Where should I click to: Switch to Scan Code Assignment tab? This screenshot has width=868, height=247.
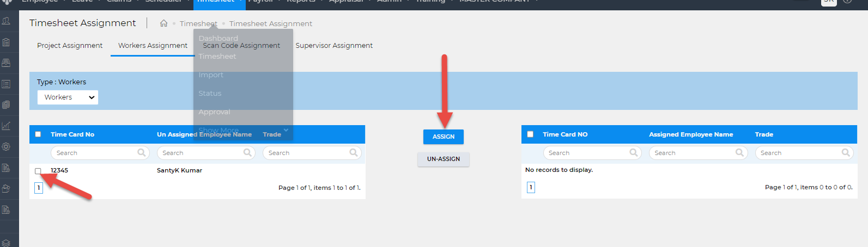241,46
